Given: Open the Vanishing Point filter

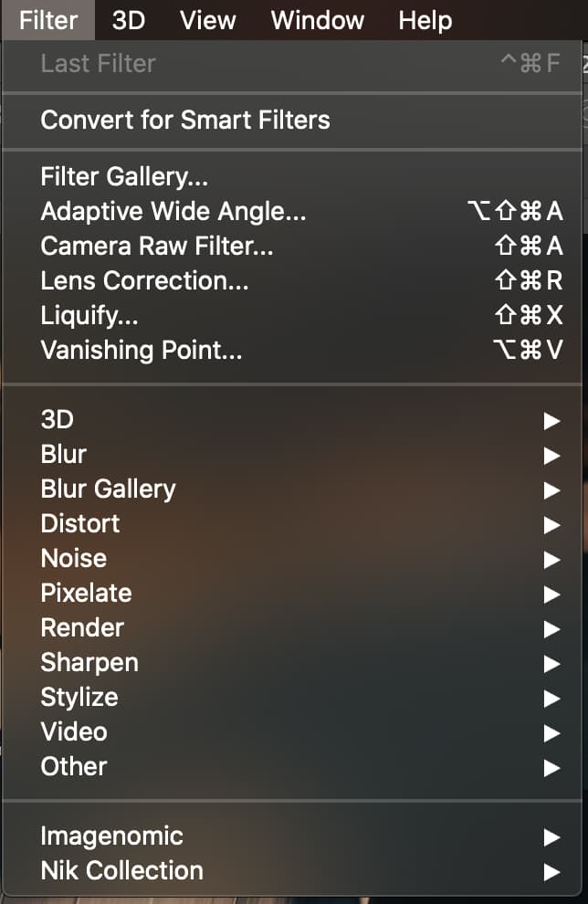Looking at the screenshot, I should [x=291, y=350].
